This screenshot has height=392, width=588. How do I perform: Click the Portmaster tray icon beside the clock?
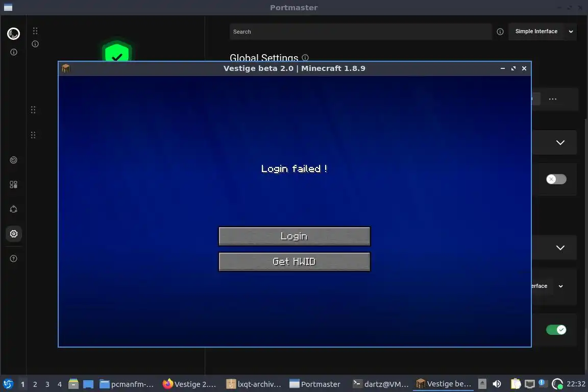click(x=557, y=384)
